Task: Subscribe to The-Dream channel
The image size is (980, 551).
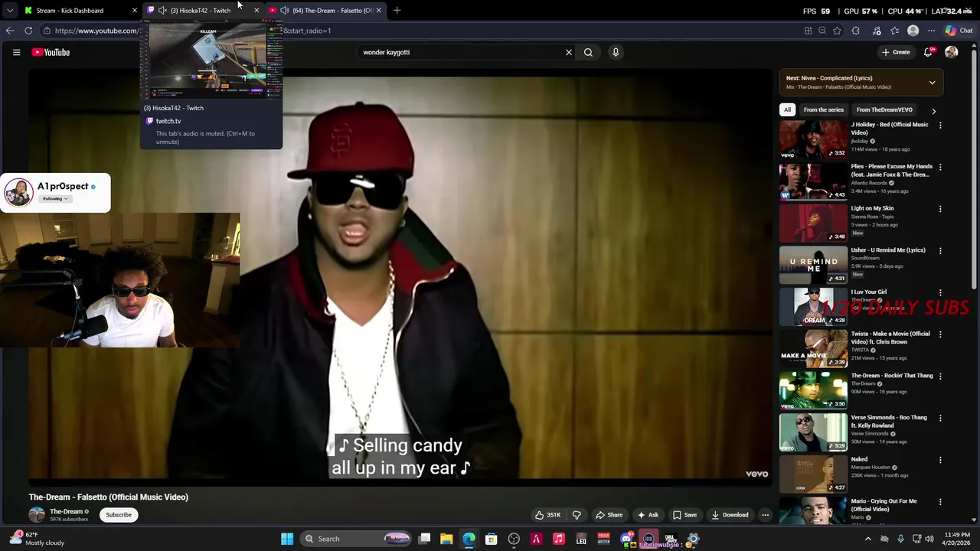Action: 119,515
